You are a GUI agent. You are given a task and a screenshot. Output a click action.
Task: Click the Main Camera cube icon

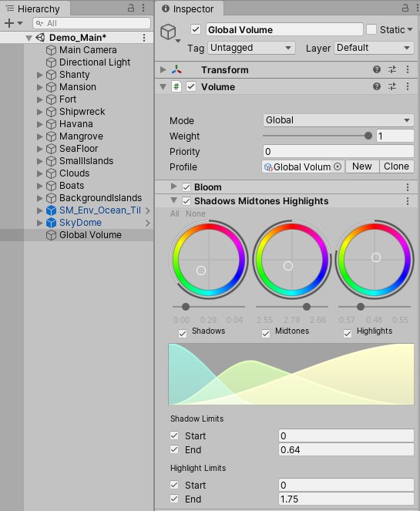pyautogui.click(x=51, y=50)
